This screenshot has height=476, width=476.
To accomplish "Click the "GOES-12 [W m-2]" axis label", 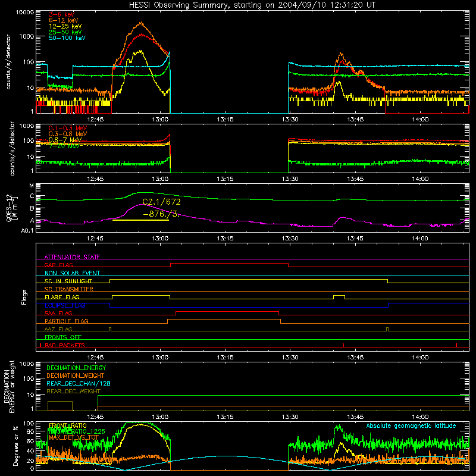I will coord(11,209).
